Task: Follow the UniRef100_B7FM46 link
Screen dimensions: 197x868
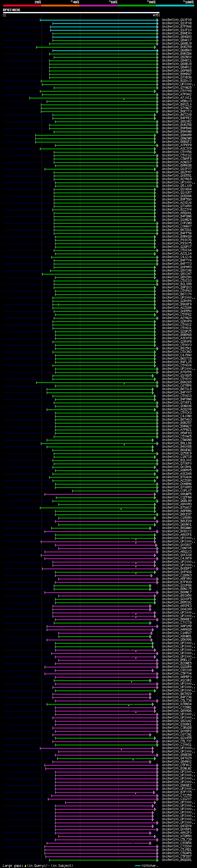Action: (x=177, y=26)
